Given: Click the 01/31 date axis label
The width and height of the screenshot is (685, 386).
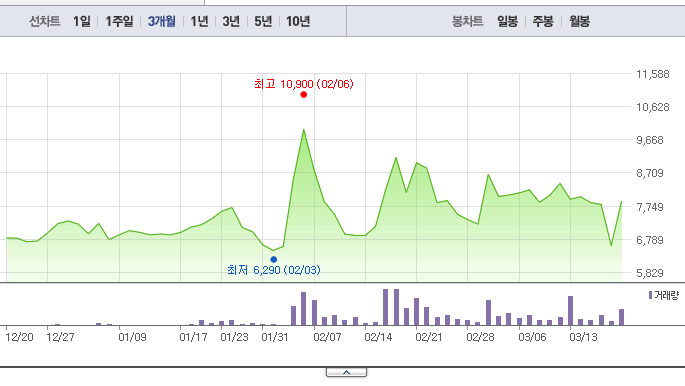Looking at the screenshot, I should pyautogui.click(x=275, y=337).
